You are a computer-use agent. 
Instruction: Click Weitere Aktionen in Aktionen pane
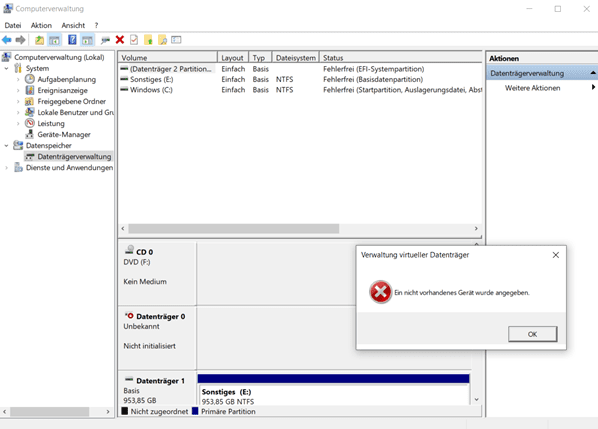click(x=532, y=88)
